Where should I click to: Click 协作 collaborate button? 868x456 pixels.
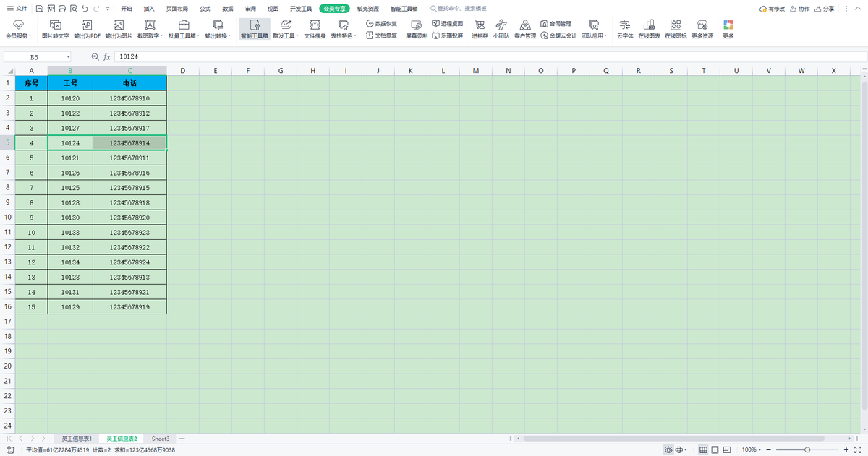pos(800,9)
